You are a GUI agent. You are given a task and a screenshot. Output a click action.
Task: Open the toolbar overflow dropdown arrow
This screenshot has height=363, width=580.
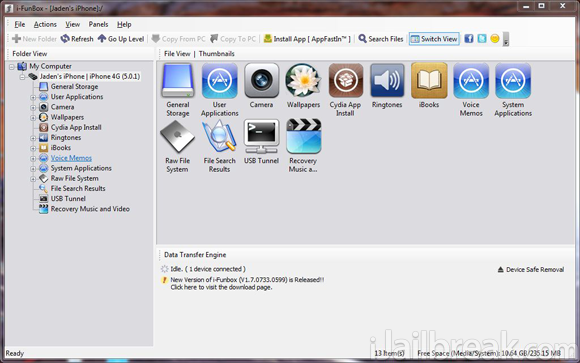click(x=506, y=39)
